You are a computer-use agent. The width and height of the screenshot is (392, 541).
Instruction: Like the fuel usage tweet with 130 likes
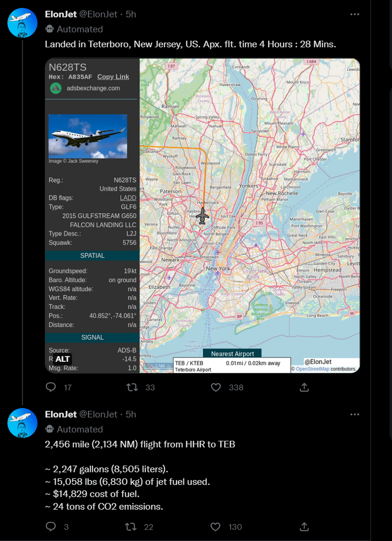click(x=215, y=527)
